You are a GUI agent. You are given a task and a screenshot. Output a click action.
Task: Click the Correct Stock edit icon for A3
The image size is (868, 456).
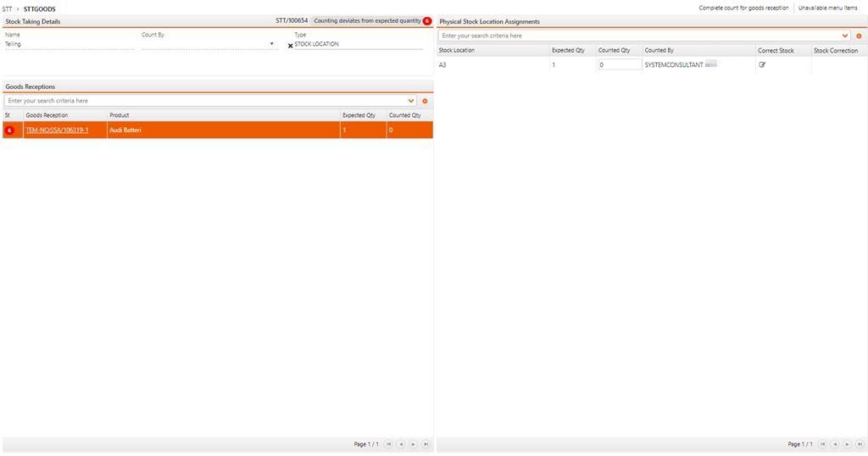[x=762, y=64]
